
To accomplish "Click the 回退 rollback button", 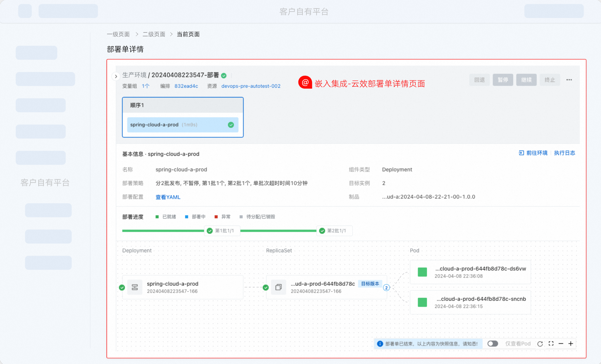I will click(x=480, y=80).
